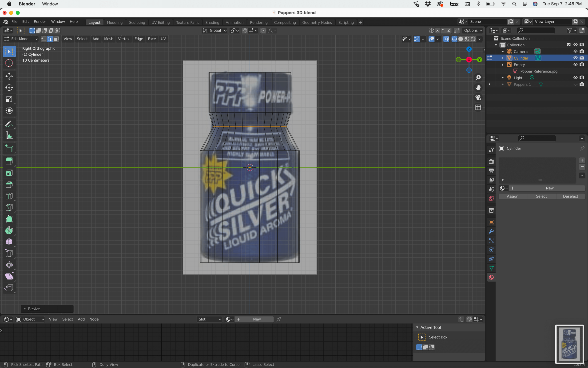Click the red X axis gizmo ball

click(469, 60)
